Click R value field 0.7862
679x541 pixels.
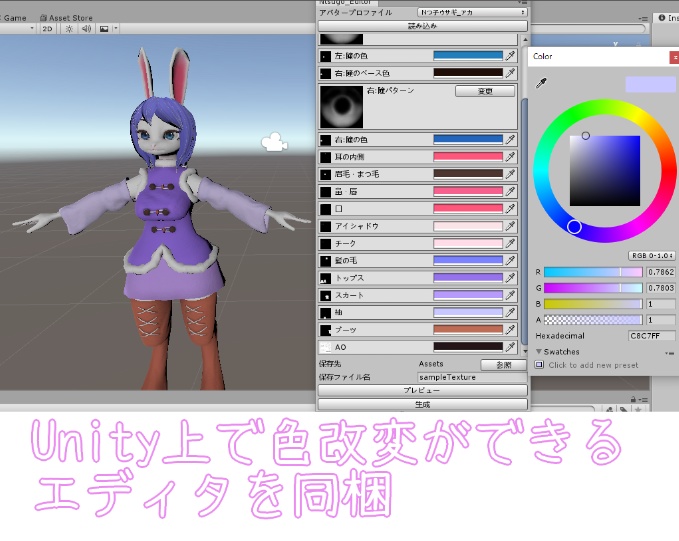[x=661, y=272]
